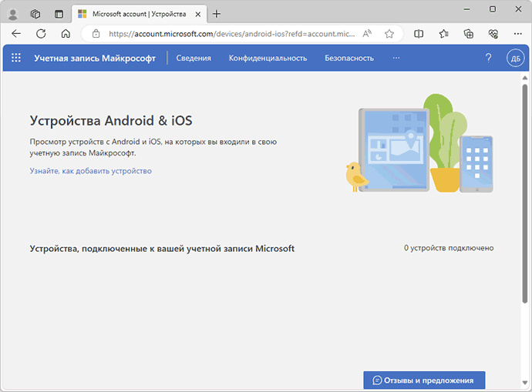Screen dimensions: 532x392
Task: Toggle the vertical tabs icon
Action: coord(59,14)
